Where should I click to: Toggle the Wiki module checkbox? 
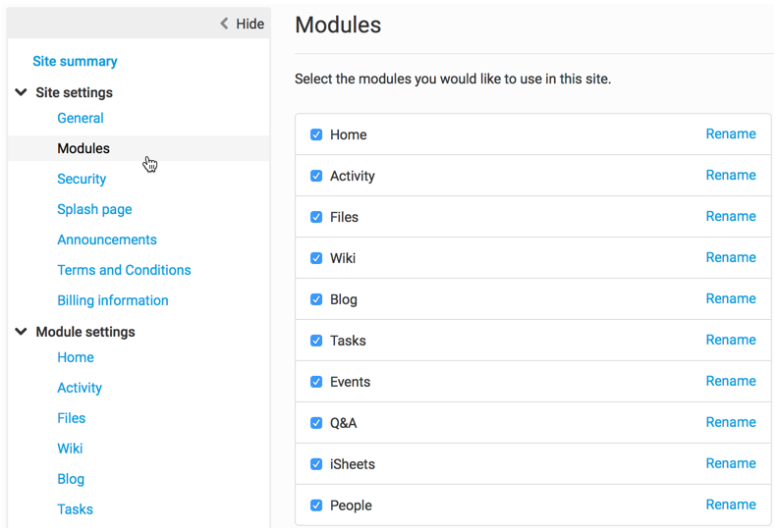coord(316,258)
